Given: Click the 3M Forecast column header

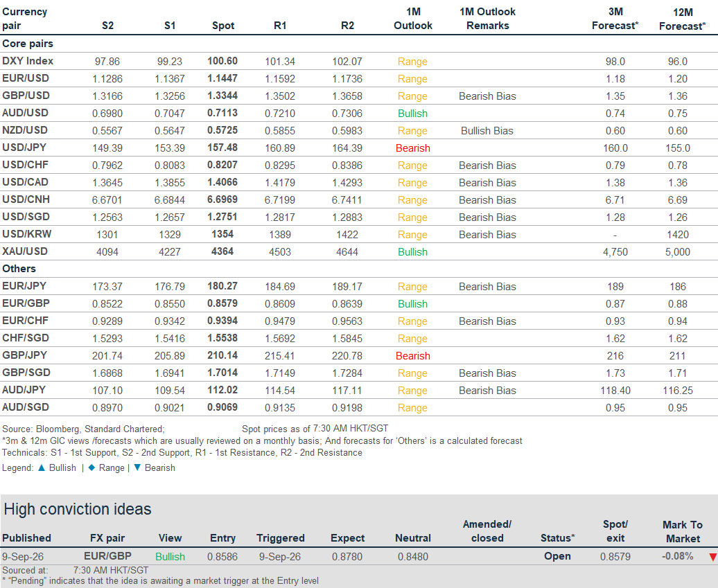Looking at the screenshot, I should (x=615, y=19).
